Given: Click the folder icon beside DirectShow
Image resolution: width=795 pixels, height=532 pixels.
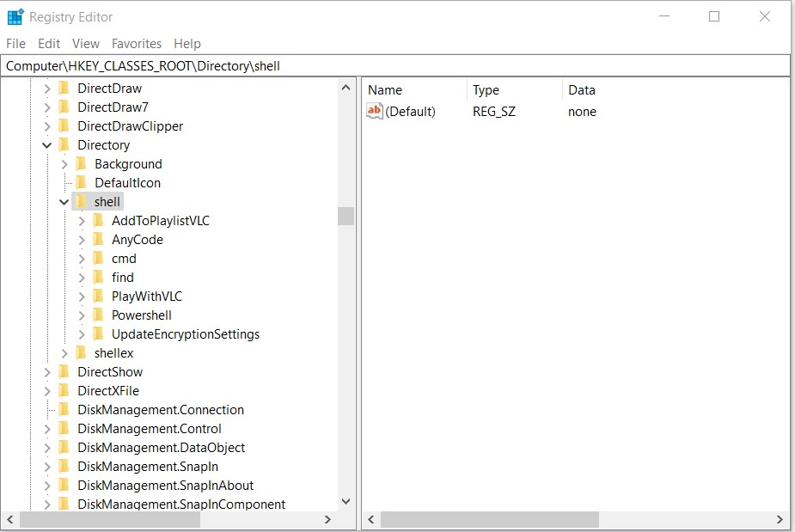Looking at the screenshot, I should click(64, 372).
